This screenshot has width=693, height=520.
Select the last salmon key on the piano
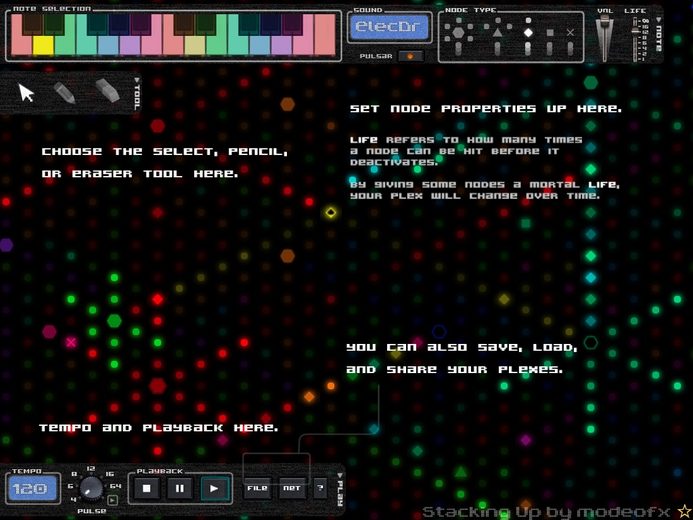[325, 34]
